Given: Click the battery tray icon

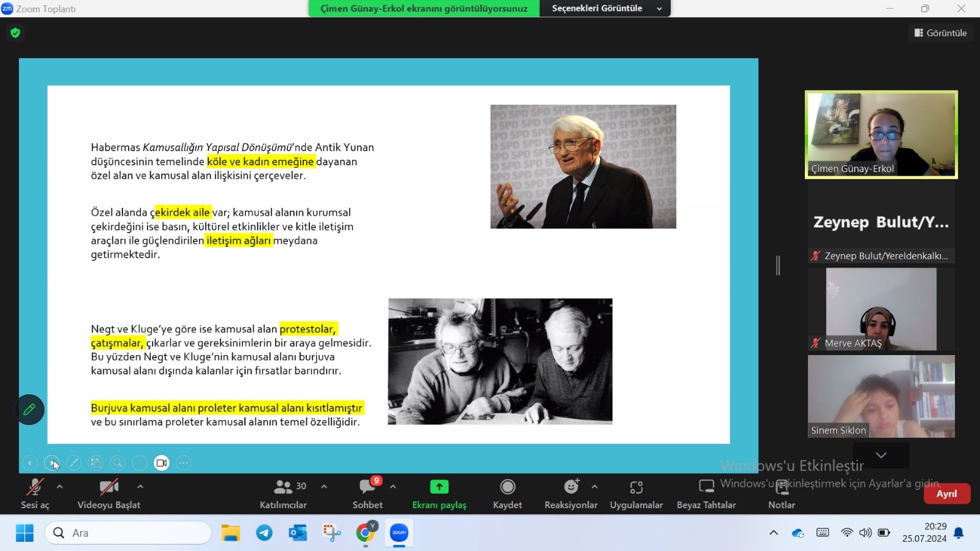Looking at the screenshot, I should pyautogui.click(x=884, y=533).
